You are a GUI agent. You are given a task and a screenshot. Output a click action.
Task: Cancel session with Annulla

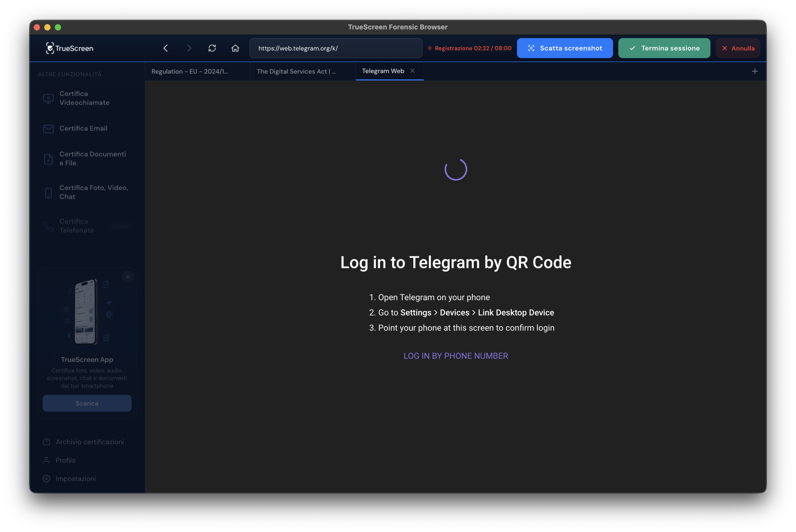point(738,48)
